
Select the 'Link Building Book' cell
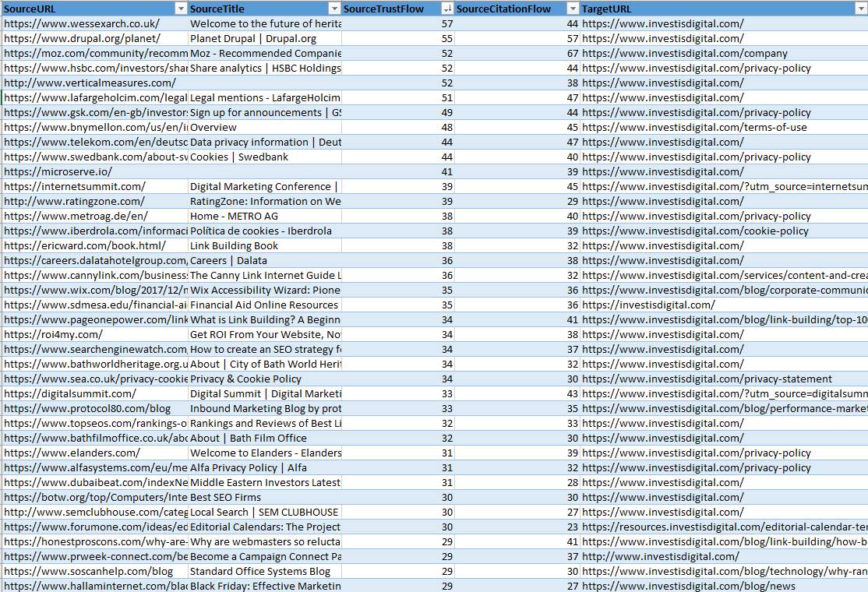tap(234, 245)
